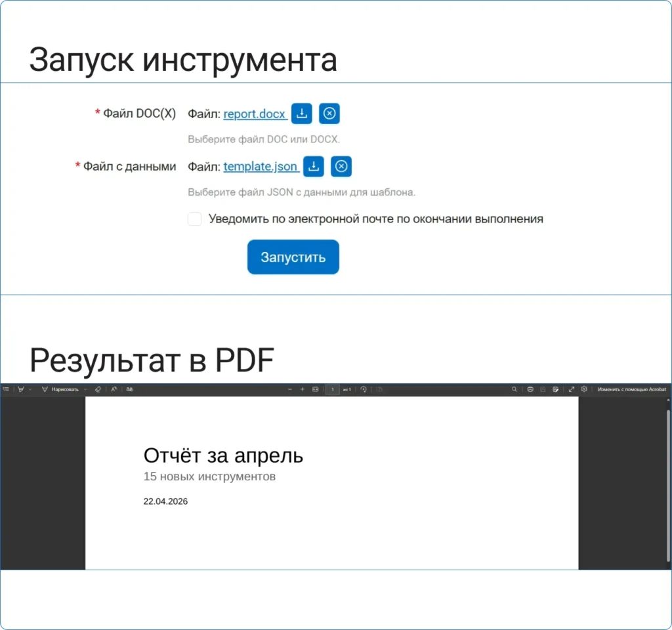Open the report.docx link

click(255, 114)
